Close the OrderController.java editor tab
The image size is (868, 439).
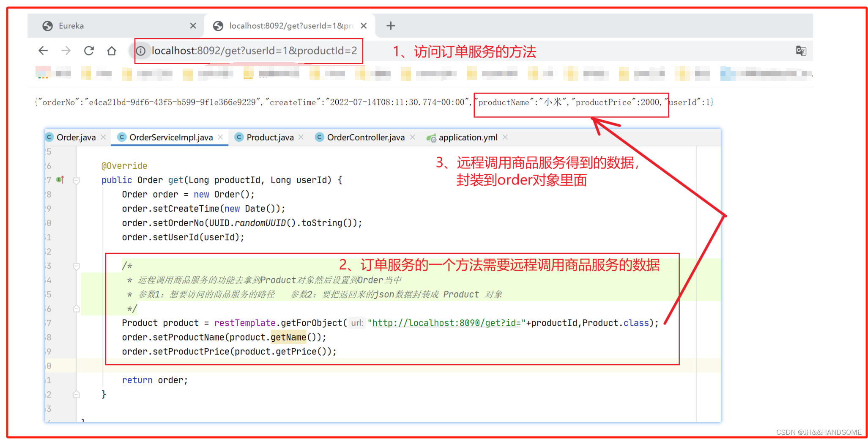(x=413, y=137)
